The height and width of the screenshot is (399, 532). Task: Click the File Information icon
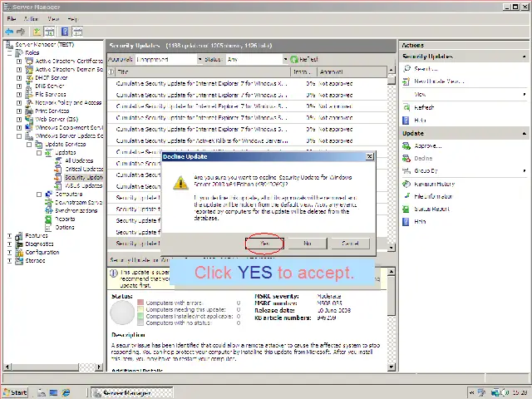pos(406,196)
